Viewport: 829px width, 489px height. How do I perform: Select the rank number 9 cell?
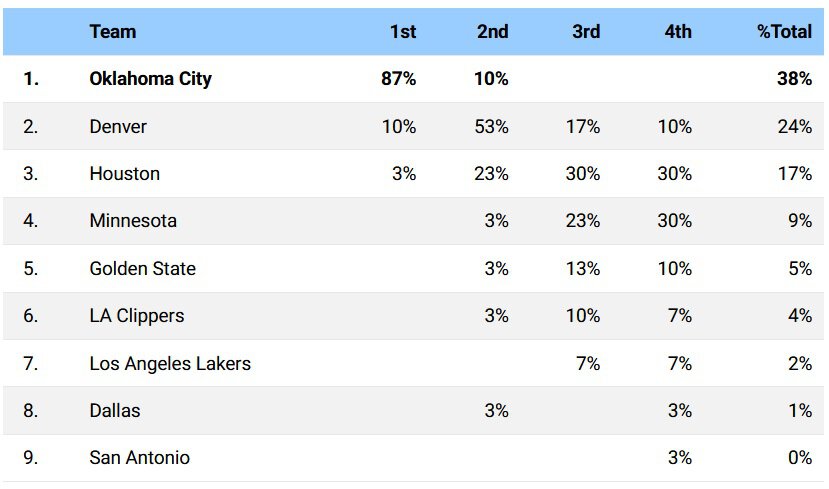pyautogui.click(x=31, y=458)
